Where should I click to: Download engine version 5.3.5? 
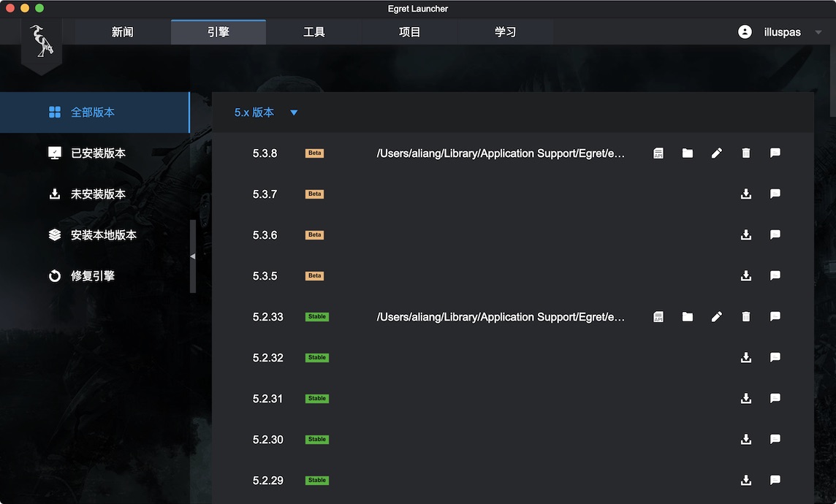click(746, 276)
